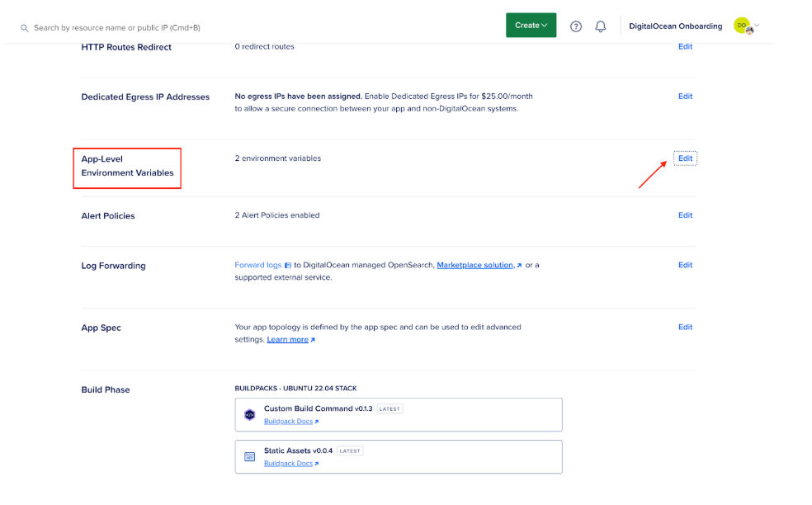The height and width of the screenshot is (505, 812).
Task: Edit HTTP Routes Redirect settings
Action: pyautogui.click(x=685, y=46)
